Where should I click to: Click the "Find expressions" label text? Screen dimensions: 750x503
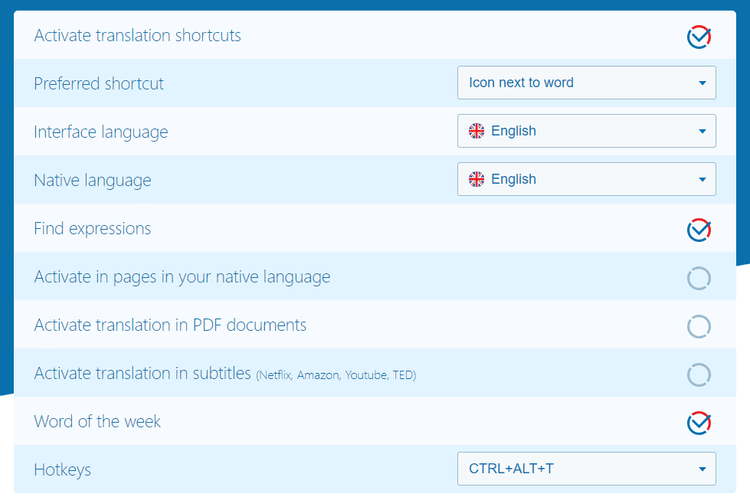92,228
